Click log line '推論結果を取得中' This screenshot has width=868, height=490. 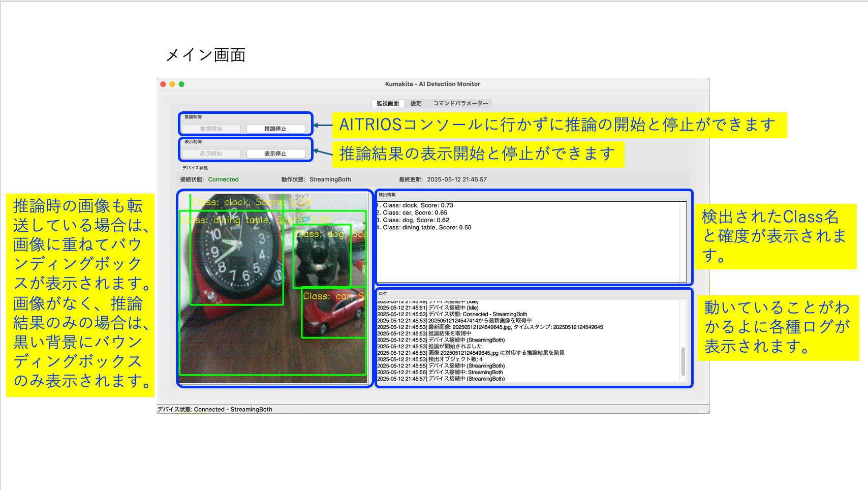tap(424, 333)
